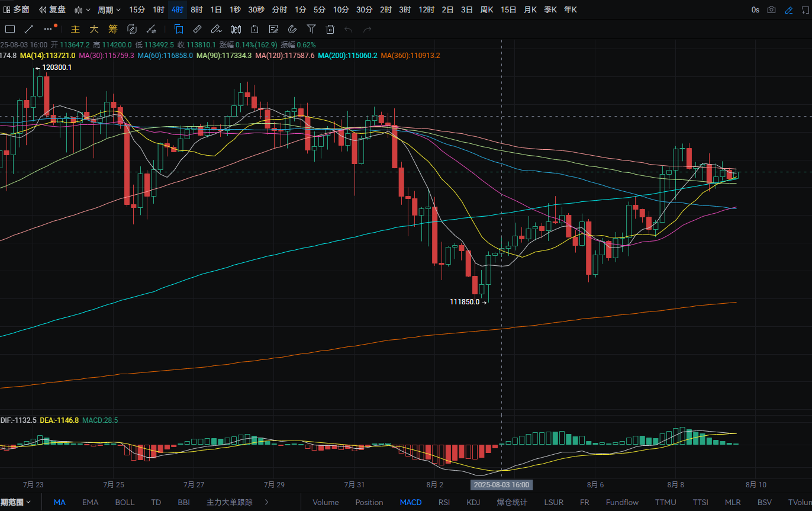812x511 pixels.
Task: Click the MA(14) yellow legend label
Action: tap(47, 55)
